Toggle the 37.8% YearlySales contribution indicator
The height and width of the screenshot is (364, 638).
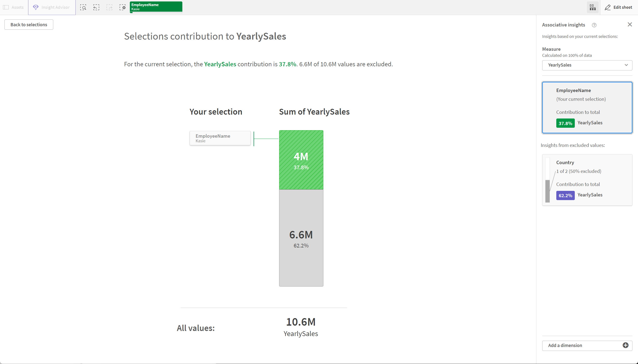[565, 123]
